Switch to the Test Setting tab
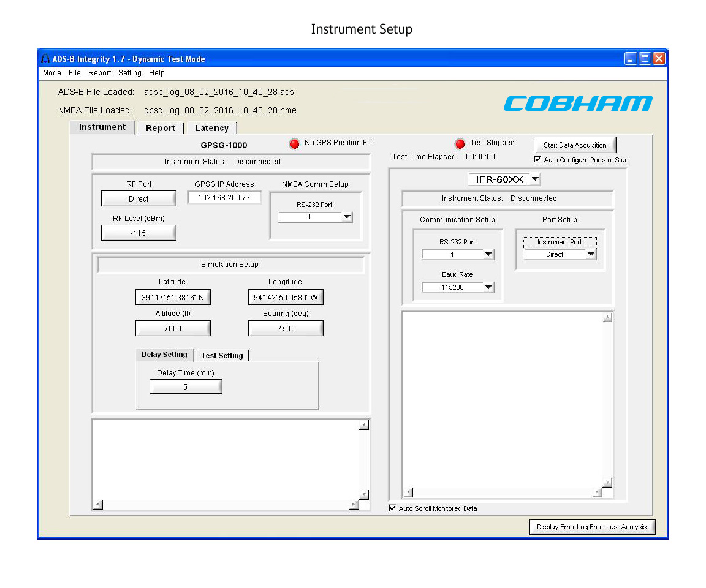This screenshot has height=588, width=706. (x=222, y=355)
